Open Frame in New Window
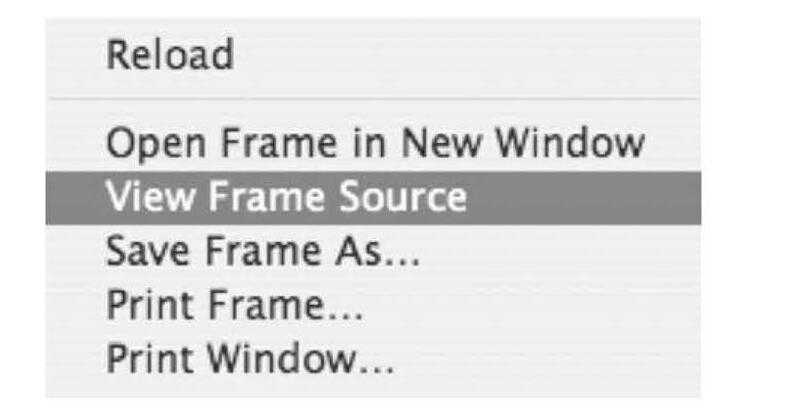 click(375, 144)
